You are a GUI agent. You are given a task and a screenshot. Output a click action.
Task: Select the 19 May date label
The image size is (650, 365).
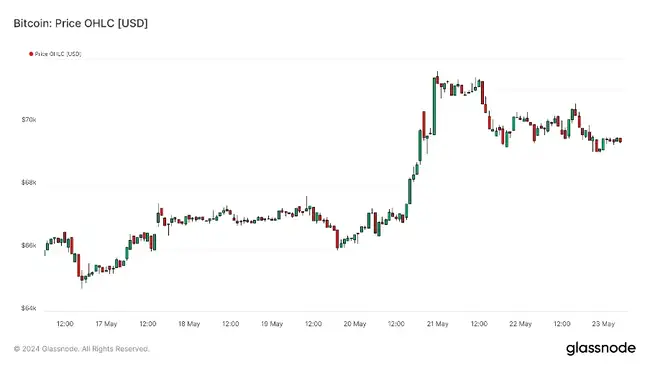(272, 324)
